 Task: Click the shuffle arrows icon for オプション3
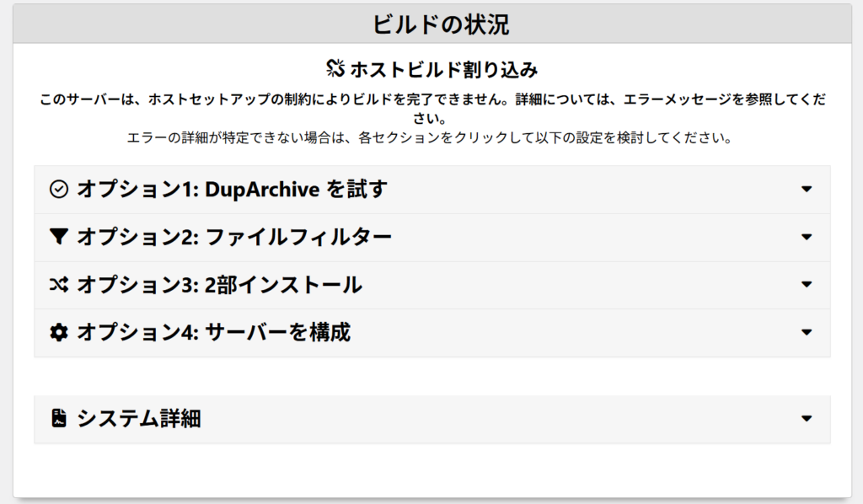pyautogui.click(x=58, y=286)
